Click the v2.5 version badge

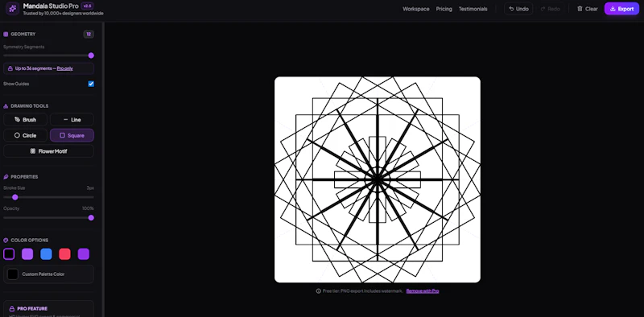pos(87,6)
